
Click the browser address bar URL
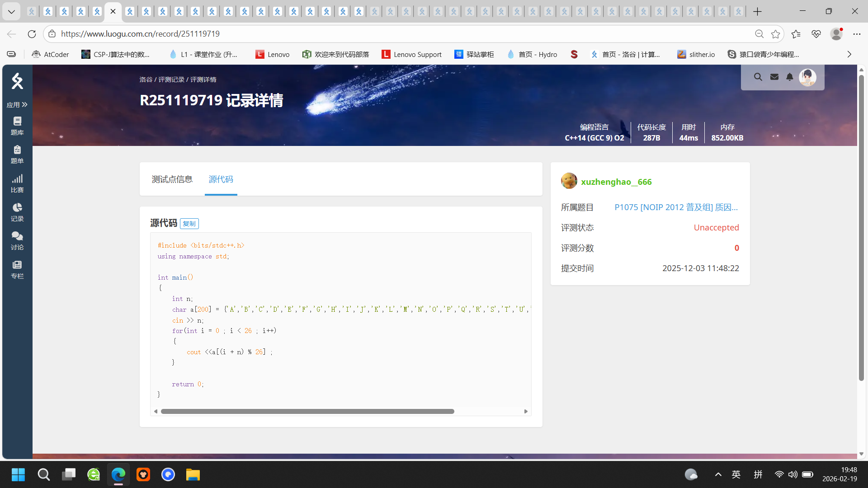[x=140, y=34]
